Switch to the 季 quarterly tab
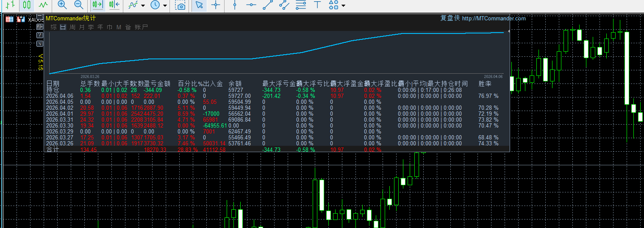Image resolution: width=644 pixels, height=228 pixels. tap(91, 27)
